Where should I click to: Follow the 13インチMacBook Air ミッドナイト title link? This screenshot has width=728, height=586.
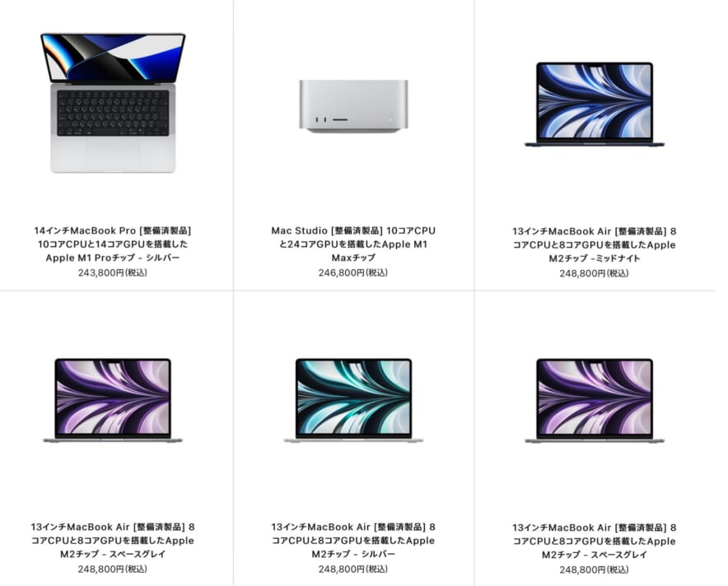point(595,244)
